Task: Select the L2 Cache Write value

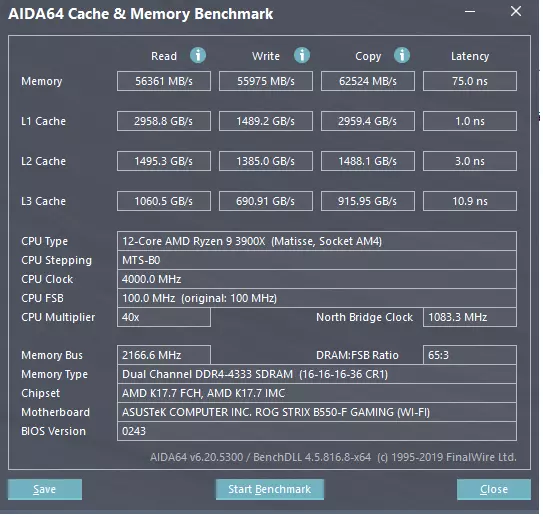Action: point(266,161)
